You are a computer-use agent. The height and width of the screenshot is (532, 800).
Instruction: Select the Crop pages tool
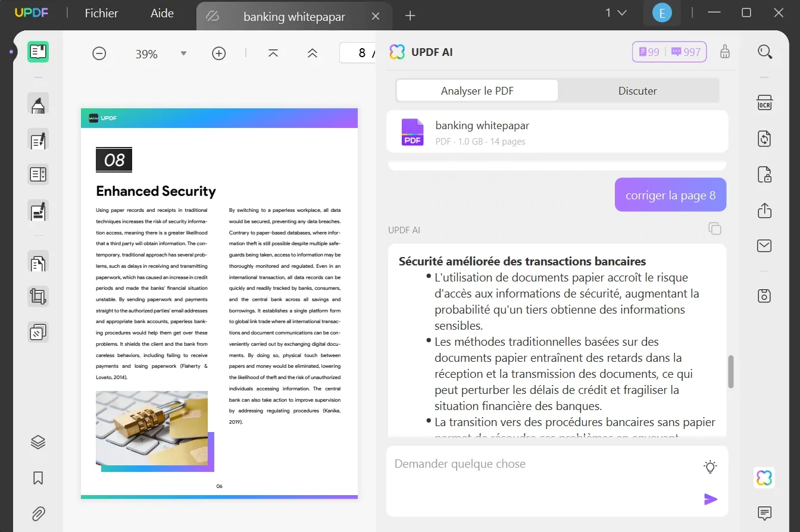pos(38,296)
